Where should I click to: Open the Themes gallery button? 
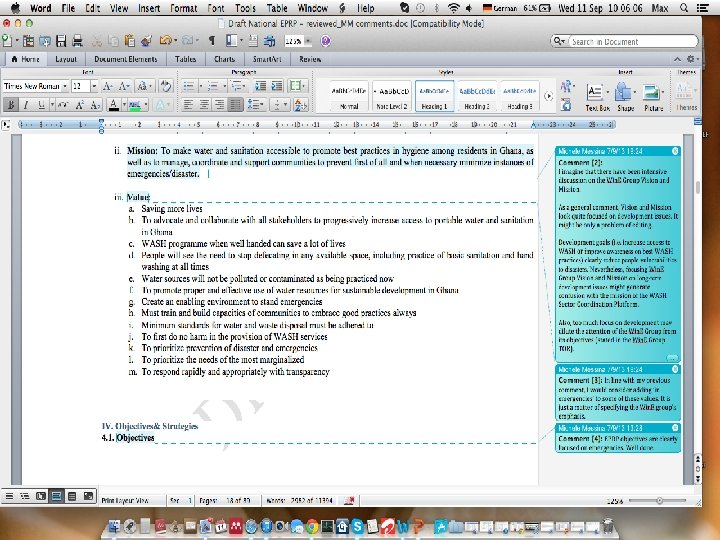click(x=686, y=98)
